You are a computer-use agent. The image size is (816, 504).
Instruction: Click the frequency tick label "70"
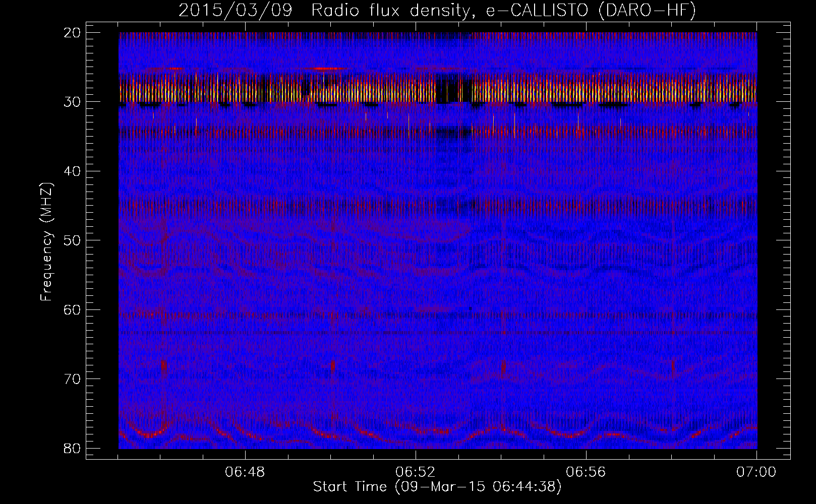[x=73, y=379]
